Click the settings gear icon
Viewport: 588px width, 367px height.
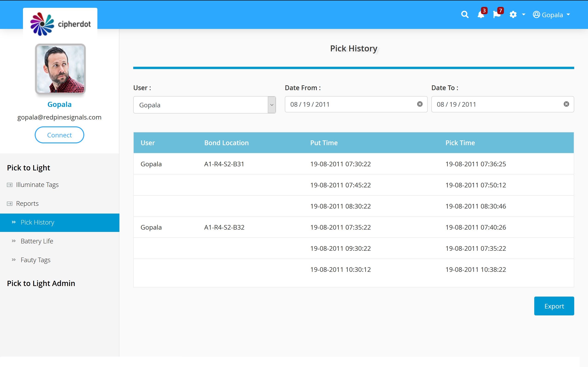(x=513, y=14)
